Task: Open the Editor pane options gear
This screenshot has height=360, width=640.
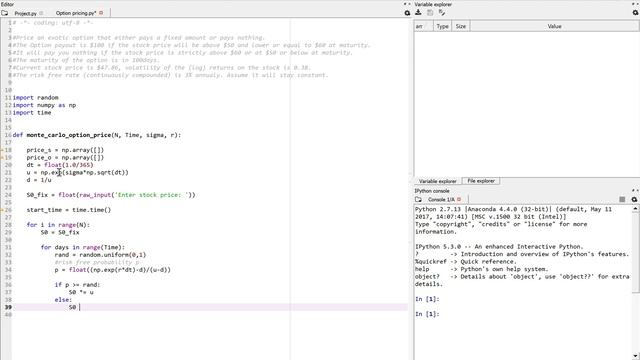Action: [407, 13]
